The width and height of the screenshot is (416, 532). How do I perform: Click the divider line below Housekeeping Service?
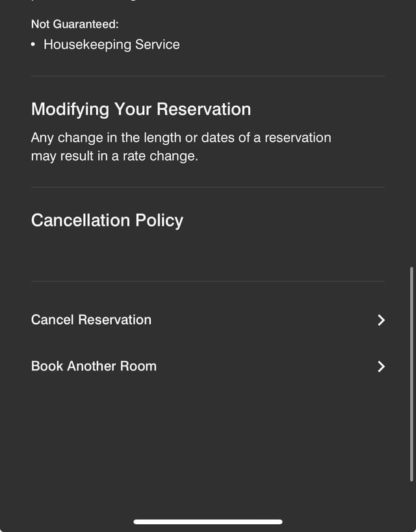pyautogui.click(x=208, y=76)
